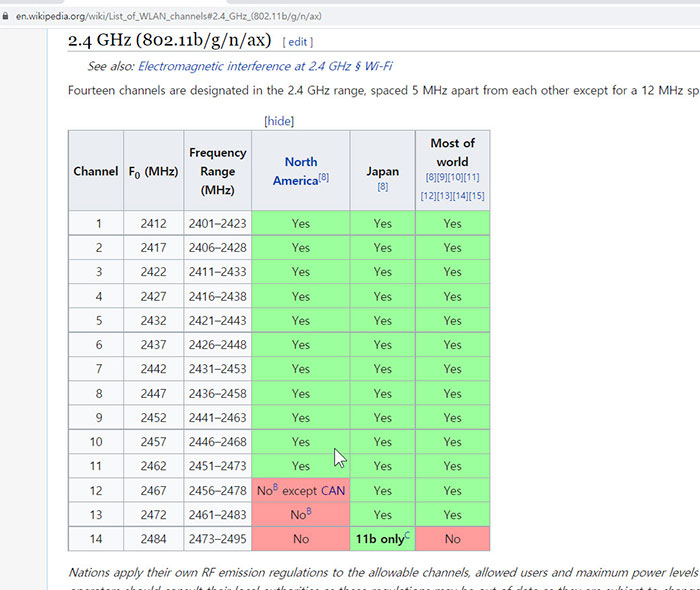Collapse the table using the hide link

click(279, 121)
